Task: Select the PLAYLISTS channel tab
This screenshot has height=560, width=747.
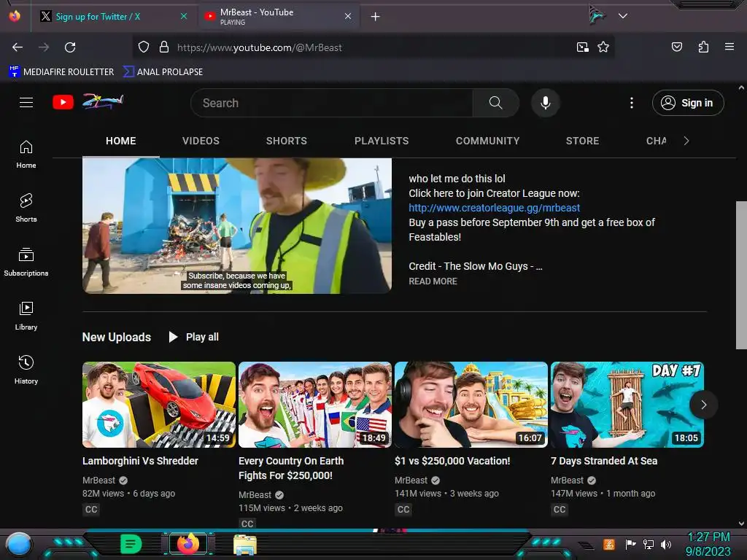Action: pos(382,141)
